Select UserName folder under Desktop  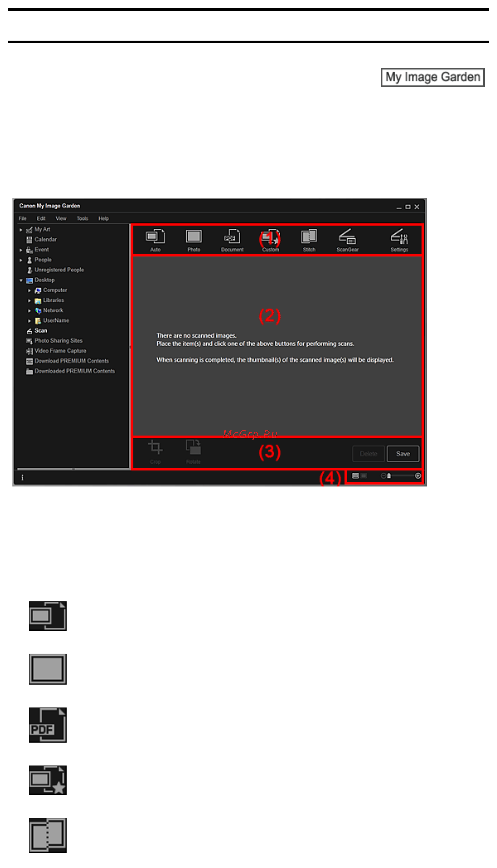click(52, 320)
